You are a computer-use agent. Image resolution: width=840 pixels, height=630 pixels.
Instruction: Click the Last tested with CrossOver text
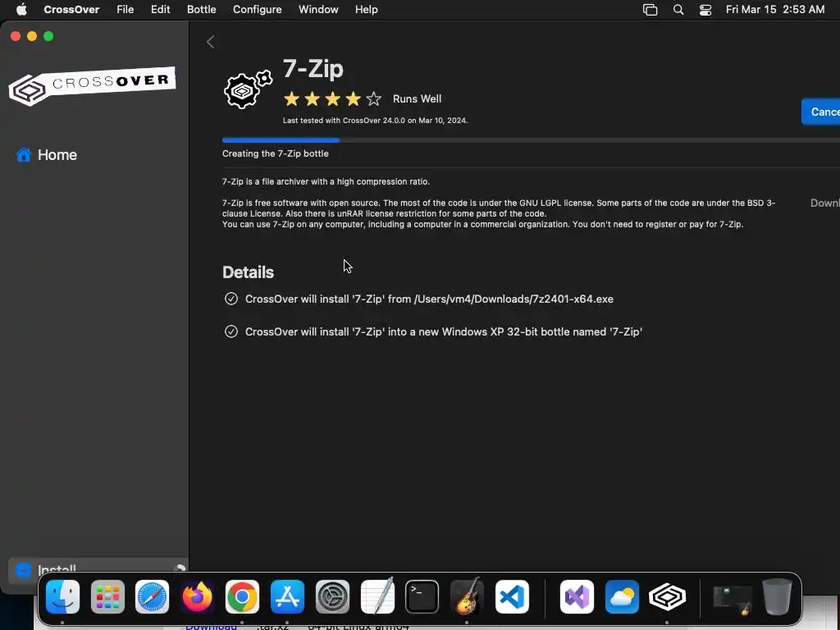pyautogui.click(x=375, y=121)
